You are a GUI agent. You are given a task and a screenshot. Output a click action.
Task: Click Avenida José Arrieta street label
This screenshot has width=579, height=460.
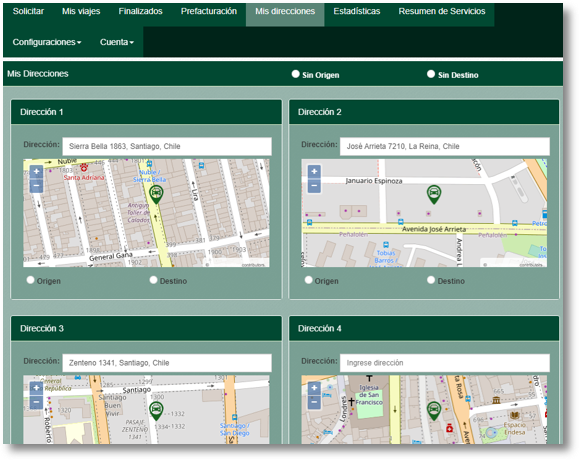434,229
